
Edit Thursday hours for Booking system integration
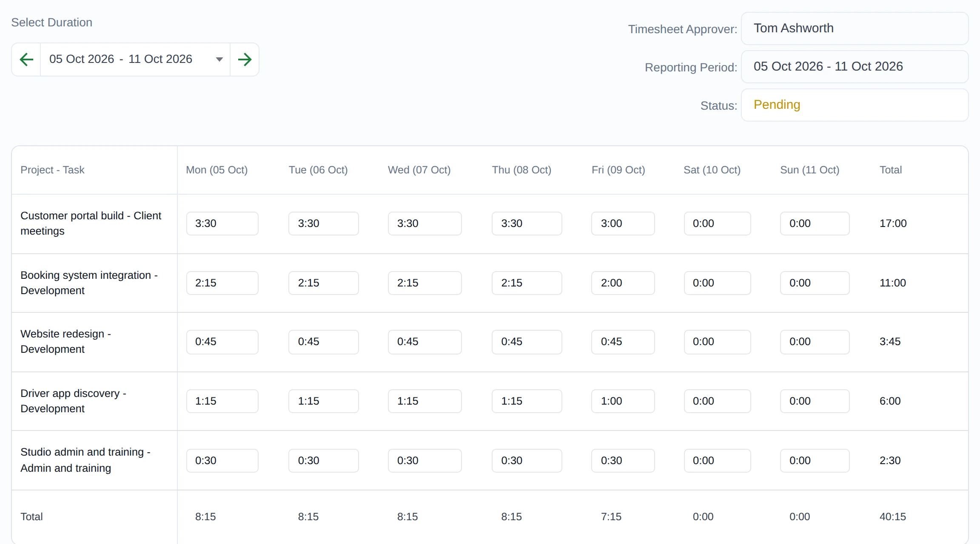[x=527, y=283]
